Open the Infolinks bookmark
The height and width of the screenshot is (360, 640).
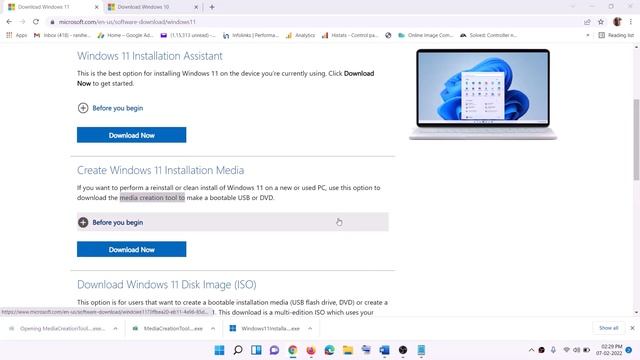251,36
